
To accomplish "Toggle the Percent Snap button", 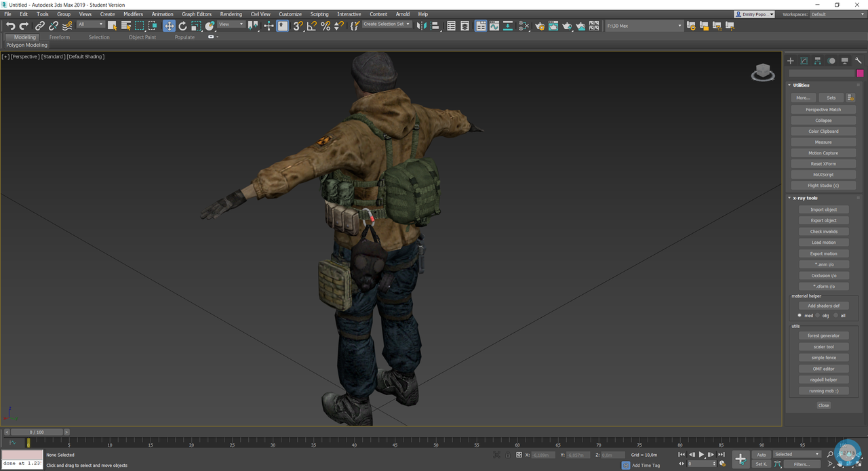I will tap(325, 26).
